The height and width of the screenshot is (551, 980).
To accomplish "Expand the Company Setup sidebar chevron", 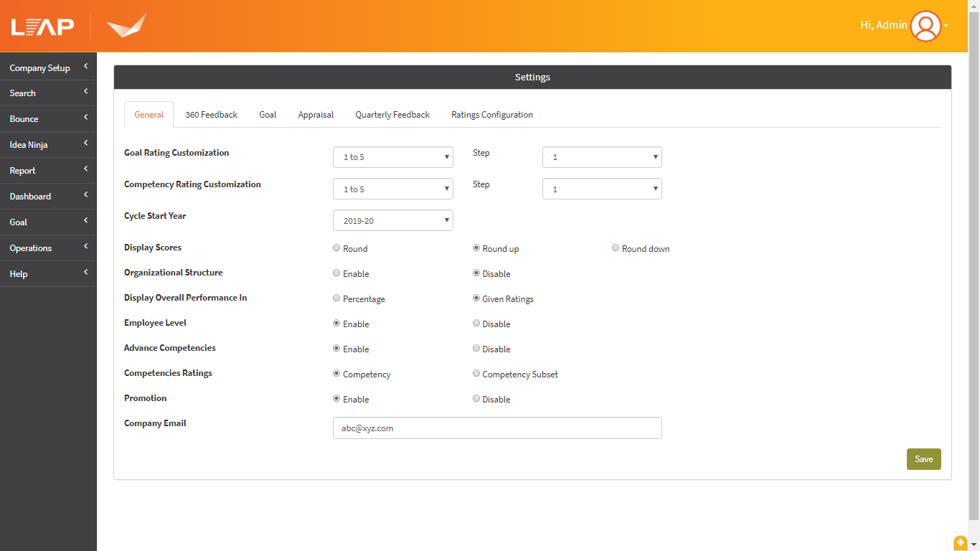I will 86,67.
